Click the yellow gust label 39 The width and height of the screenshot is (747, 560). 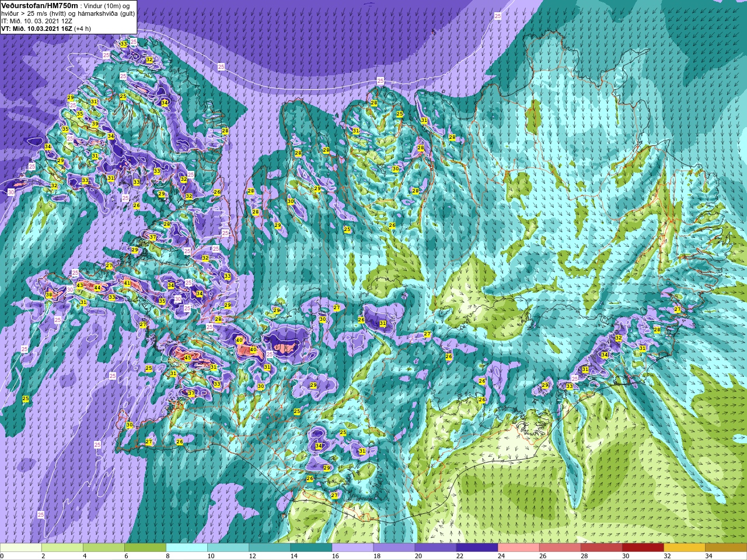point(95,124)
